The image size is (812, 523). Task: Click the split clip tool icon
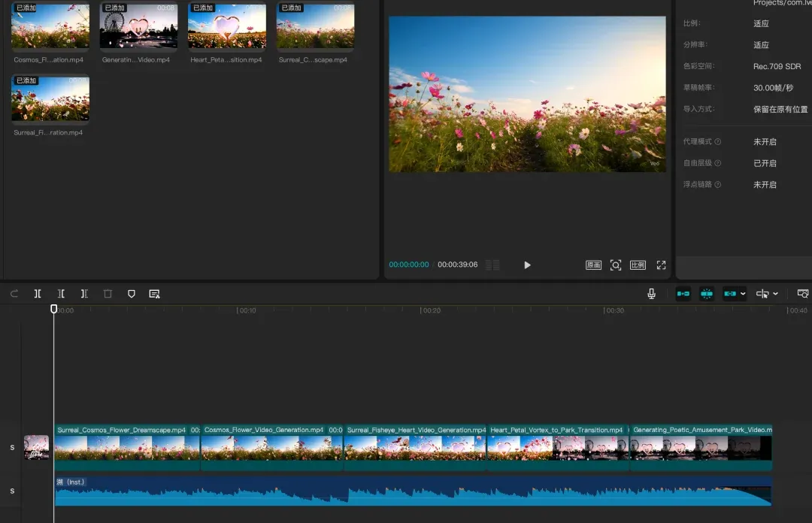click(38, 294)
